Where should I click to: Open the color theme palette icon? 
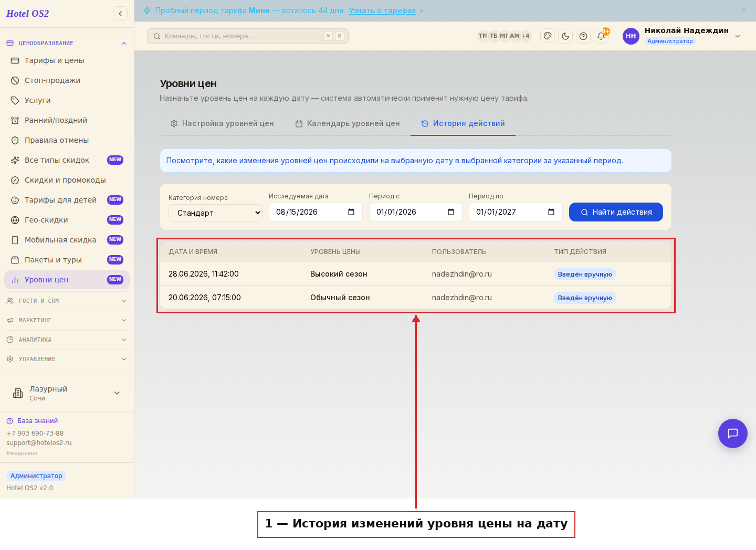tap(548, 36)
